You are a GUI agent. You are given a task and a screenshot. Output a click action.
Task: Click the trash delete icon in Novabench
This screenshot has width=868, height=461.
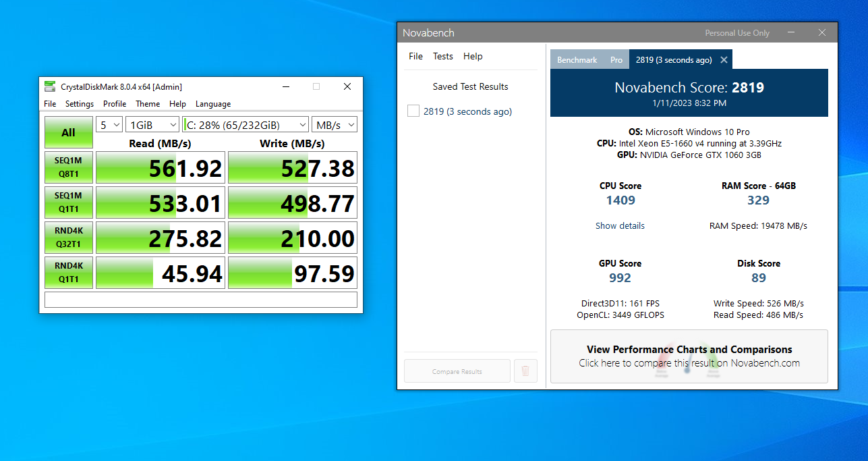click(526, 371)
